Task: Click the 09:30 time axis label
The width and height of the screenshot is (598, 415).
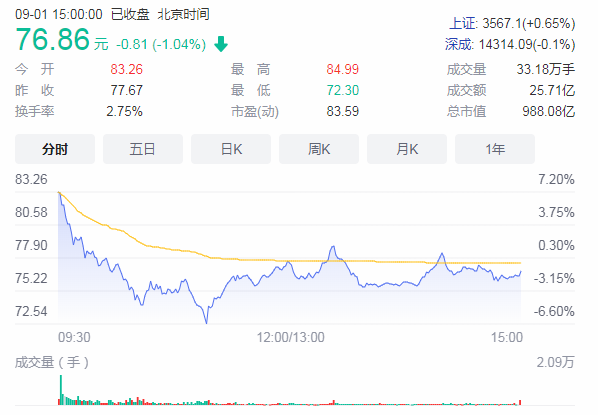Action: click(x=74, y=337)
